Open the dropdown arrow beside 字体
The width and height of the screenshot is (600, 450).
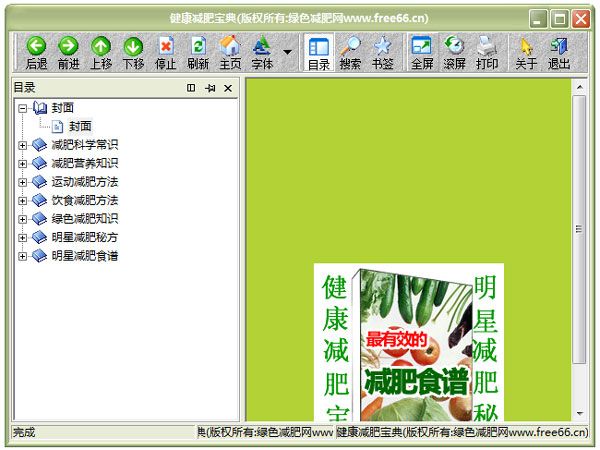click(x=287, y=52)
